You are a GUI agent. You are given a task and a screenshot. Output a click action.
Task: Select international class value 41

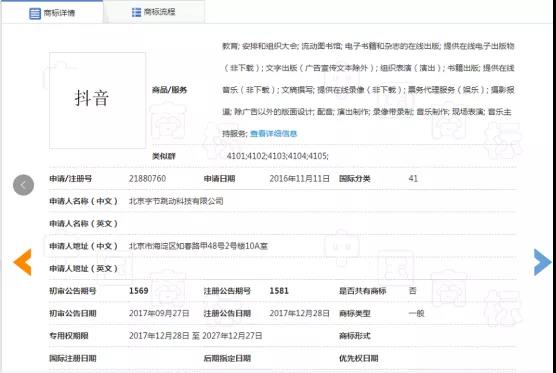pos(413,178)
